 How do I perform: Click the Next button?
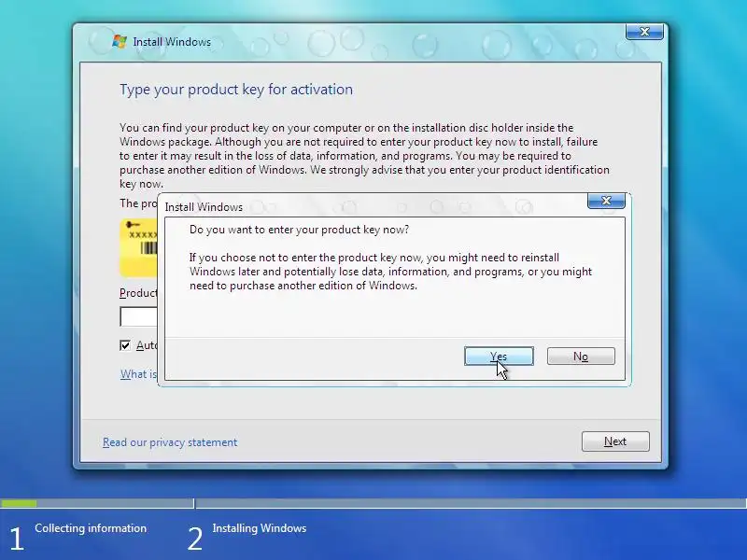click(x=615, y=441)
